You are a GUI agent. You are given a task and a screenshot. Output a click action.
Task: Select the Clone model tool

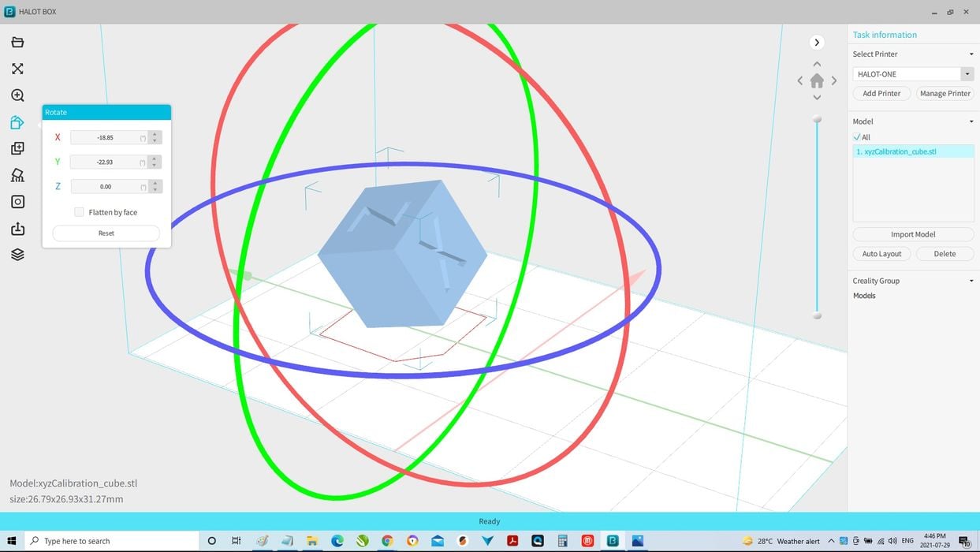(x=17, y=148)
